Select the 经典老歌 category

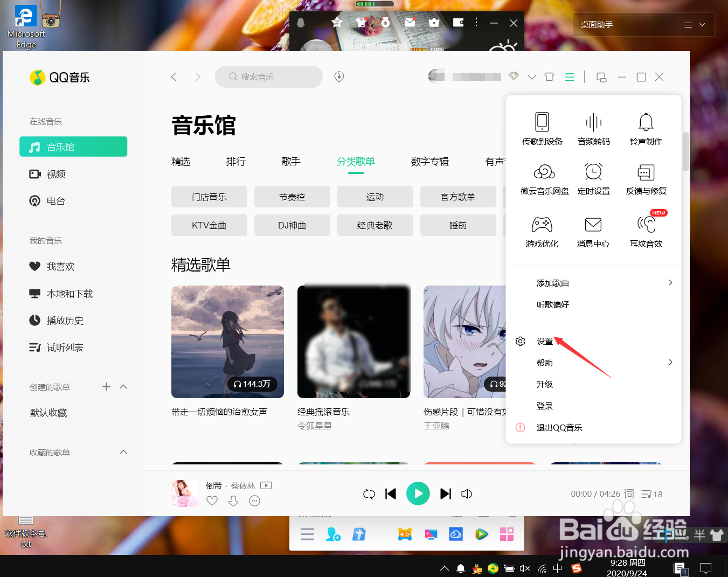click(375, 225)
